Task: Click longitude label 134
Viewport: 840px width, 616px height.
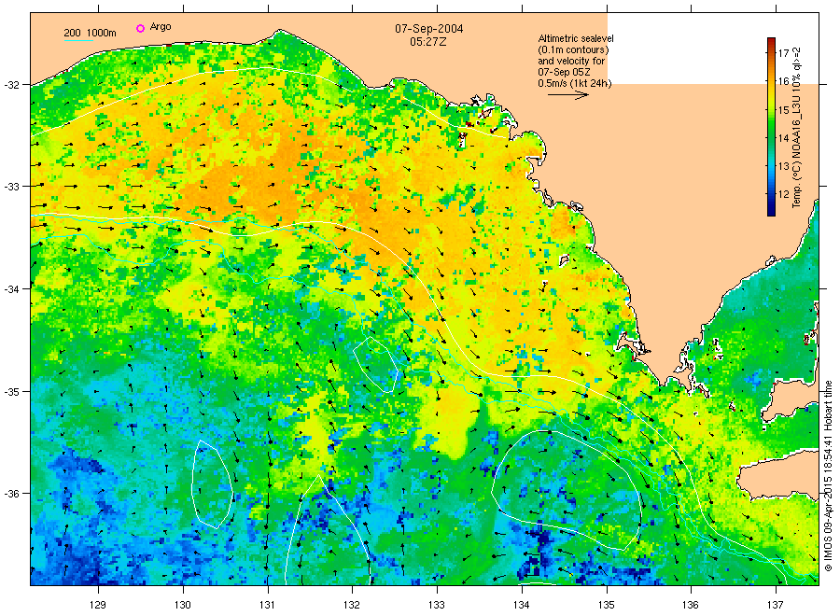Action: tap(521, 605)
